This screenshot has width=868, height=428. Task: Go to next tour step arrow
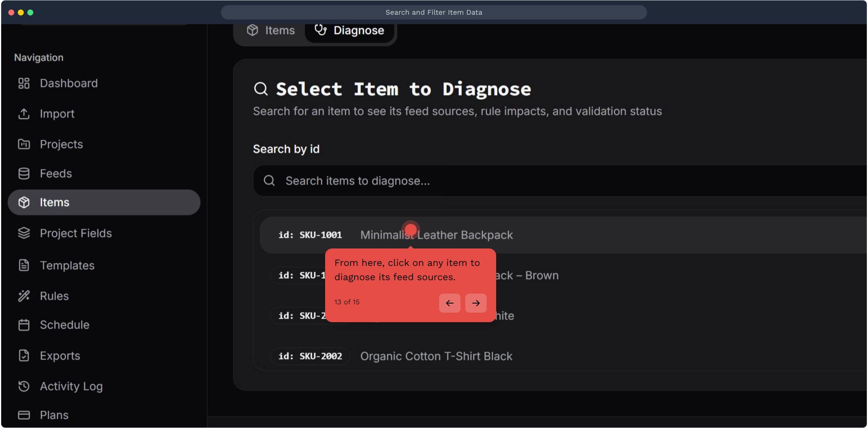coord(476,303)
